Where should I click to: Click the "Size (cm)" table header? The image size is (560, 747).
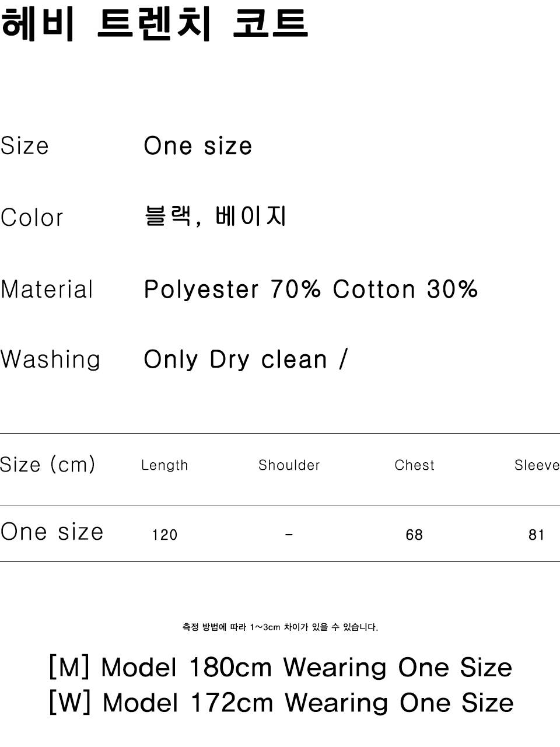pyautogui.click(x=47, y=465)
